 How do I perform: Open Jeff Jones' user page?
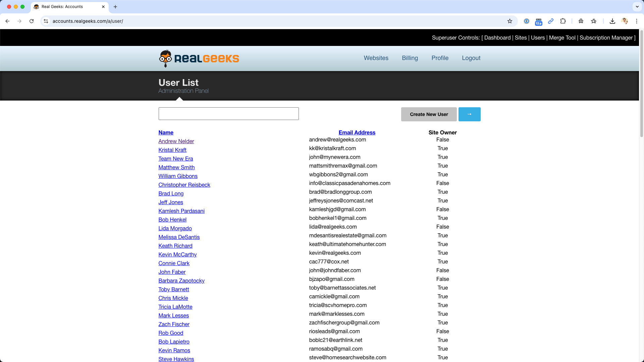[x=171, y=202]
